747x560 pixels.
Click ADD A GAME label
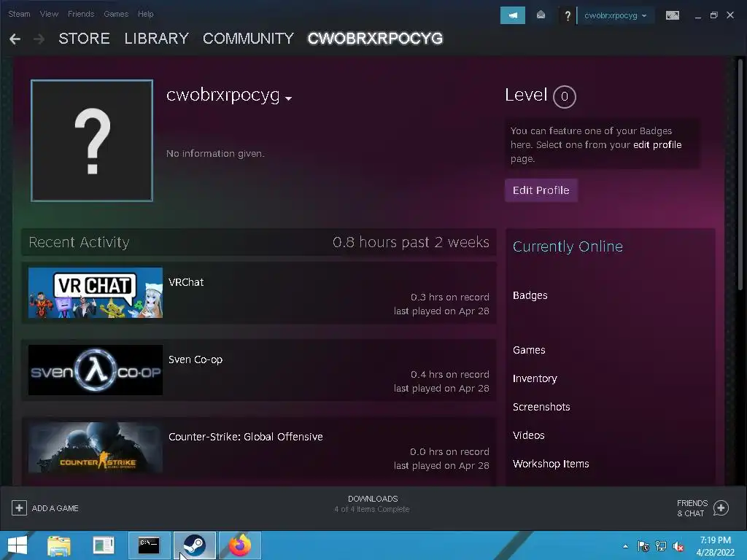click(55, 508)
